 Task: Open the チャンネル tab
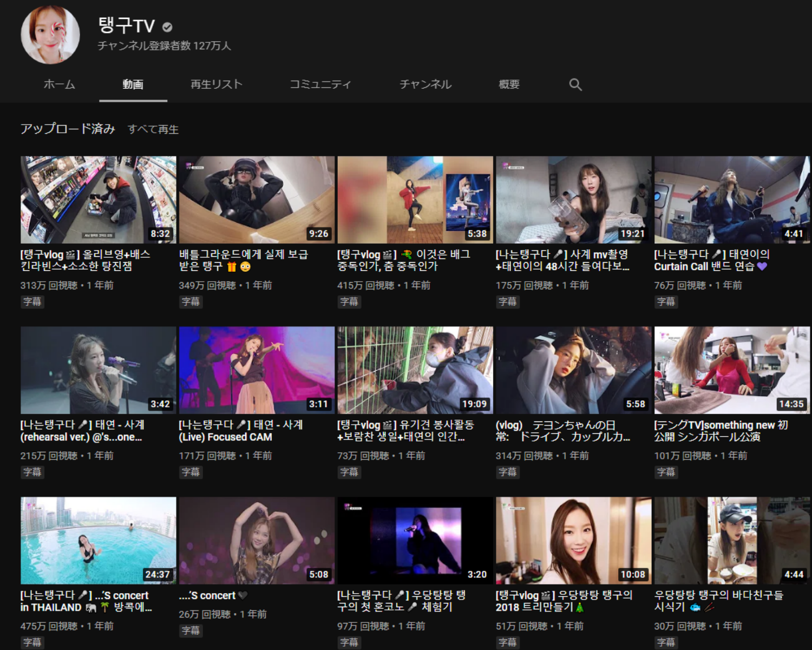[x=425, y=84]
